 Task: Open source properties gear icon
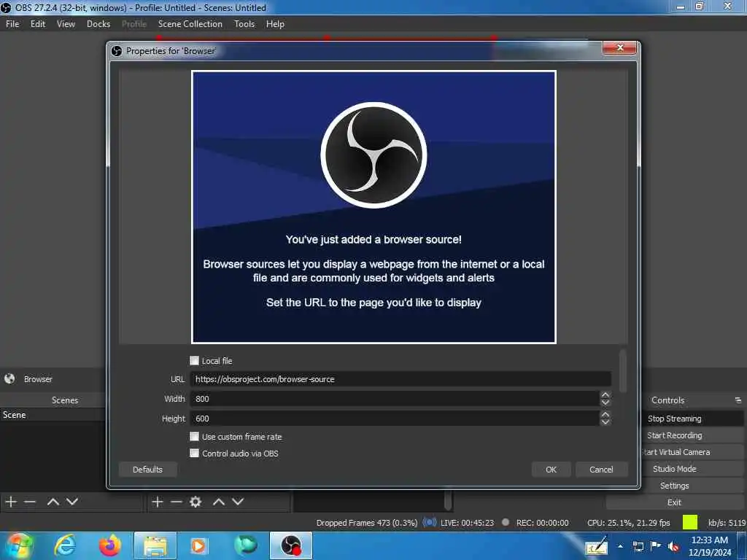[x=196, y=502]
